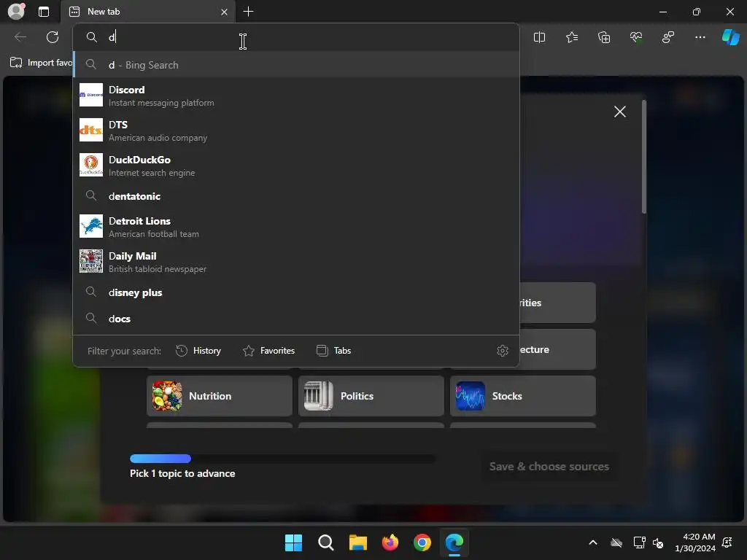Select the Nutrition topic card
The image size is (747, 560).
click(x=219, y=396)
